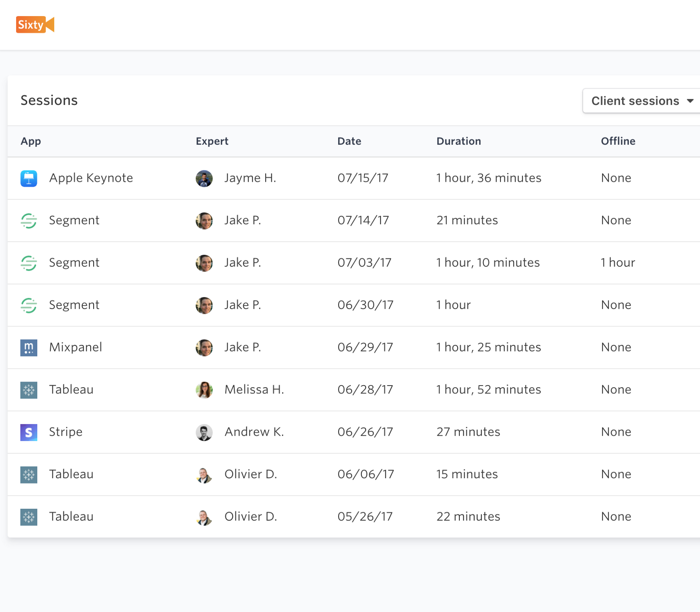
Task: Select the Stripe app name
Action: (66, 432)
